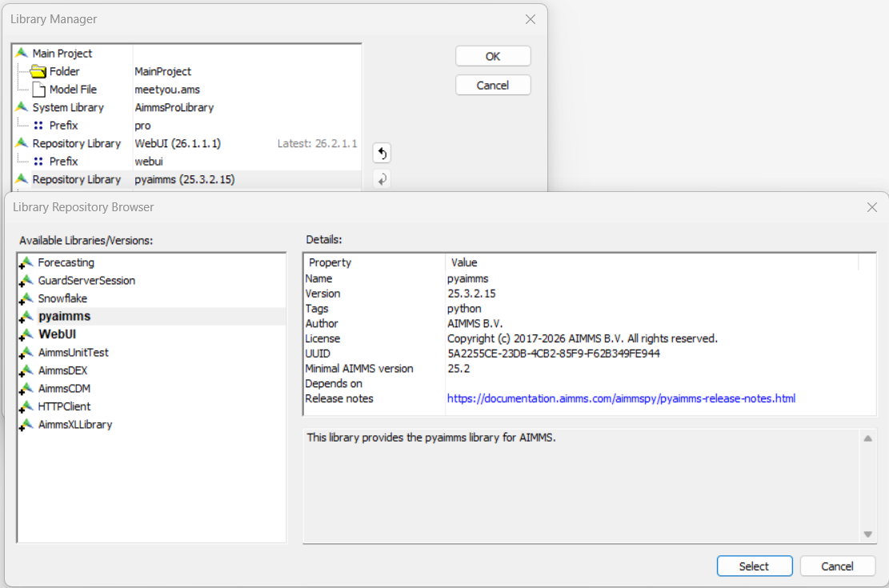The width and height of the screenshot is (889, 588).
Task: Cancel the Library Repository Browser dialog
Action: pos(837,566)
